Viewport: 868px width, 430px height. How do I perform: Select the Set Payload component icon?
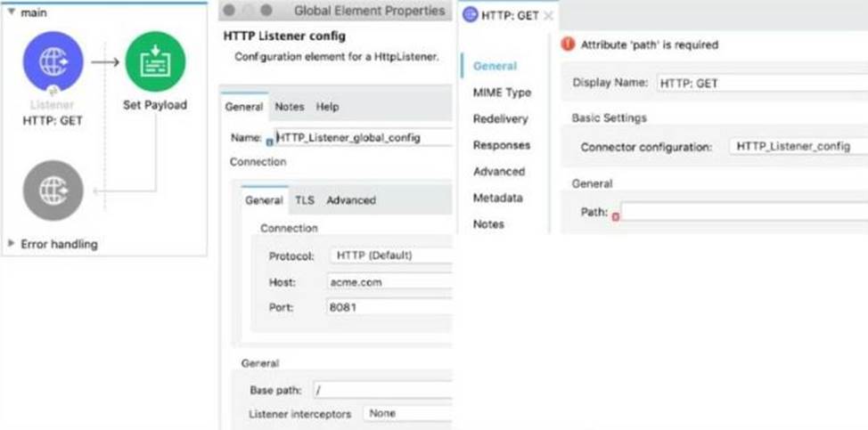155,61
